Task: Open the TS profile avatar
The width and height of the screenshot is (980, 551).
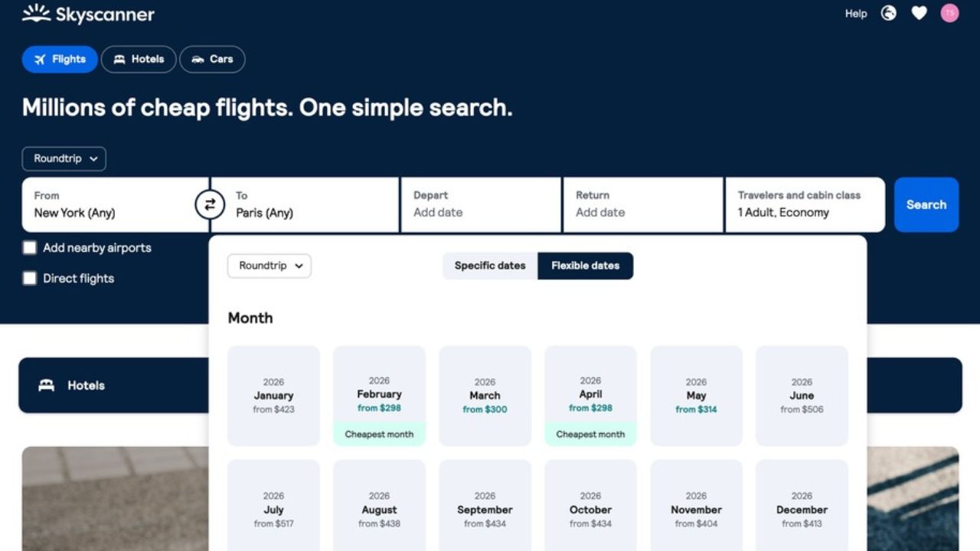Action: [x=949, y=13]
